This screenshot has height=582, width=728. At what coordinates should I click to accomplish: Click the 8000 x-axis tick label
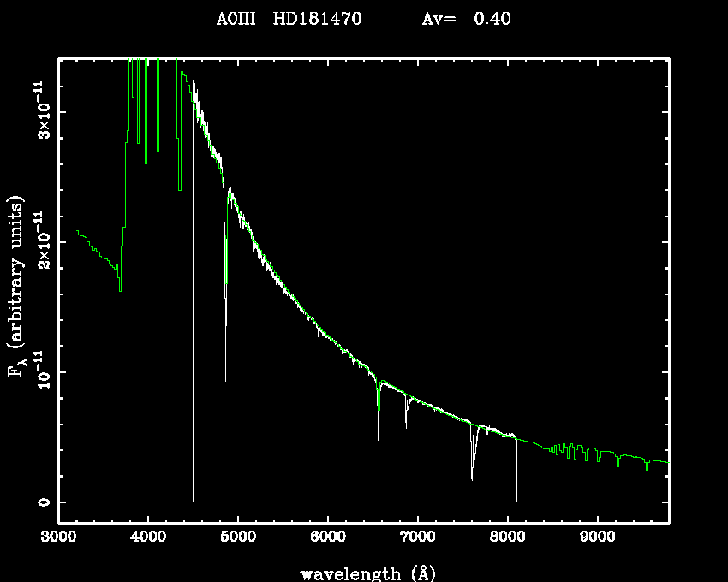(x=508, y=537)
